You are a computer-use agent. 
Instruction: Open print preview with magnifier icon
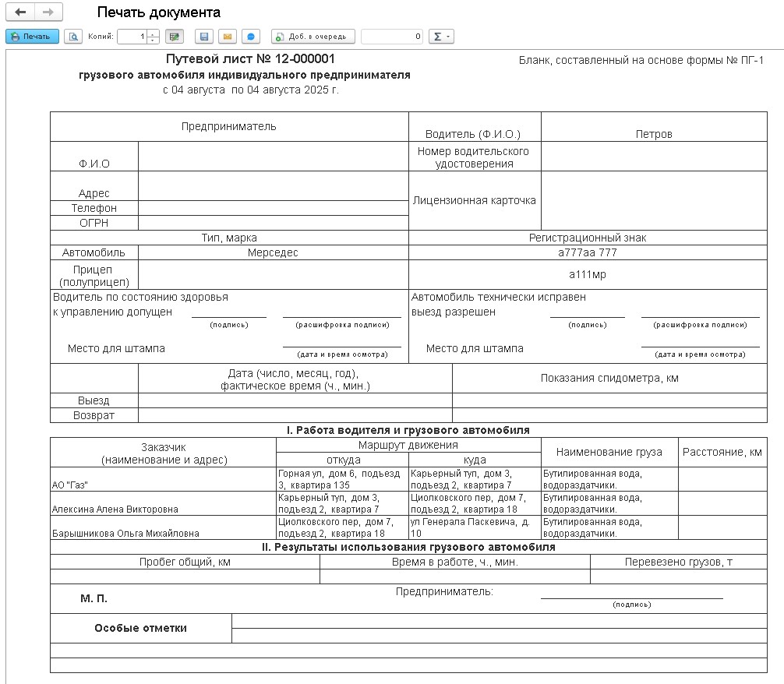pos(73,37)
